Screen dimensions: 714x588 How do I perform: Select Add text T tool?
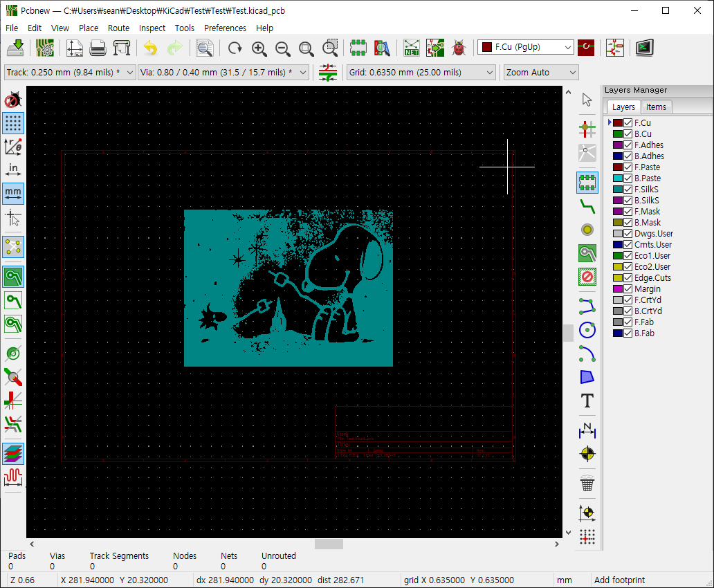587,401
